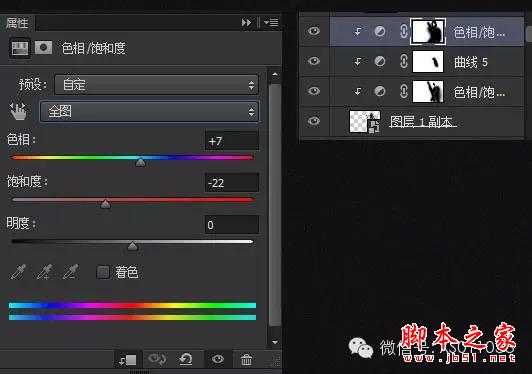Toggle adjustment layer visibility eye in Properties footer

[x=217, y=359]
